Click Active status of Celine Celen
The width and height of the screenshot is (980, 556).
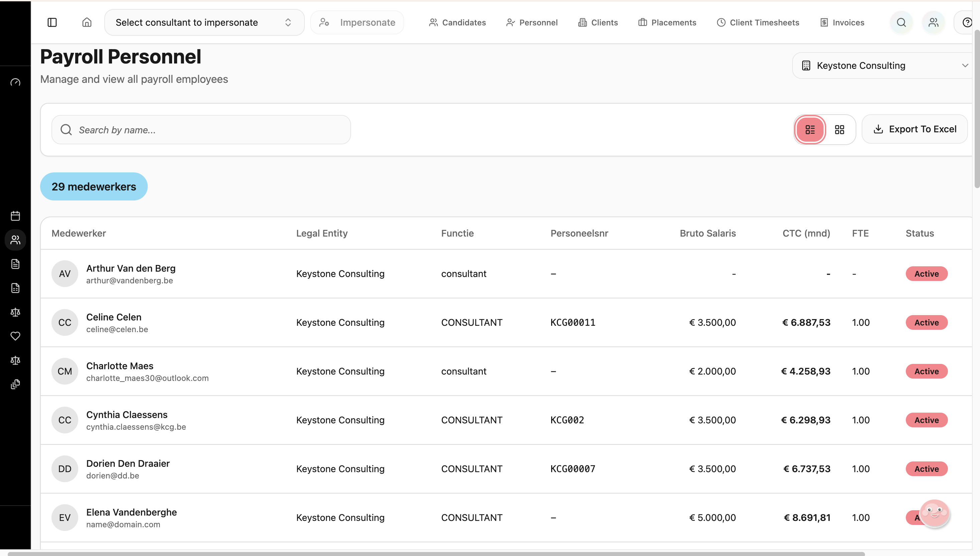point(926,322)
